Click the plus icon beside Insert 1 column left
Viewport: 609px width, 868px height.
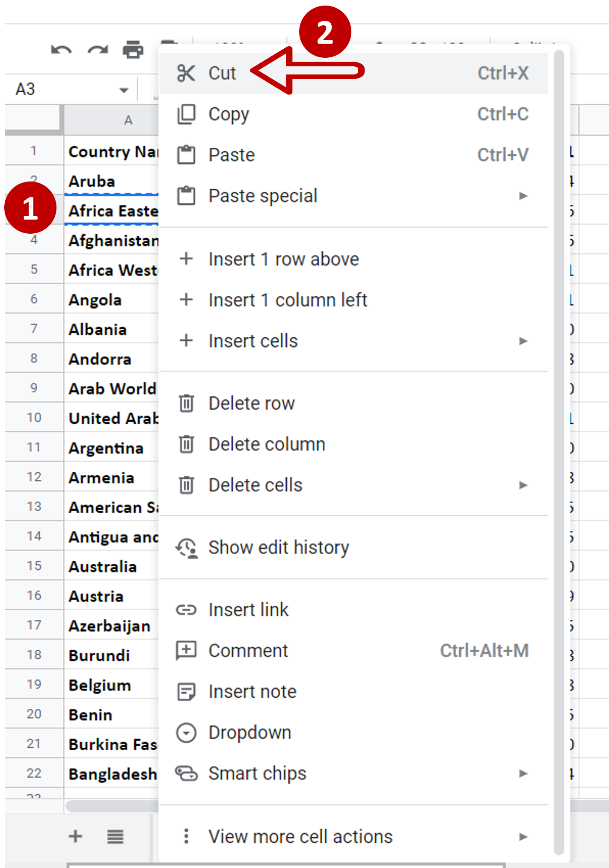(186, 300)
